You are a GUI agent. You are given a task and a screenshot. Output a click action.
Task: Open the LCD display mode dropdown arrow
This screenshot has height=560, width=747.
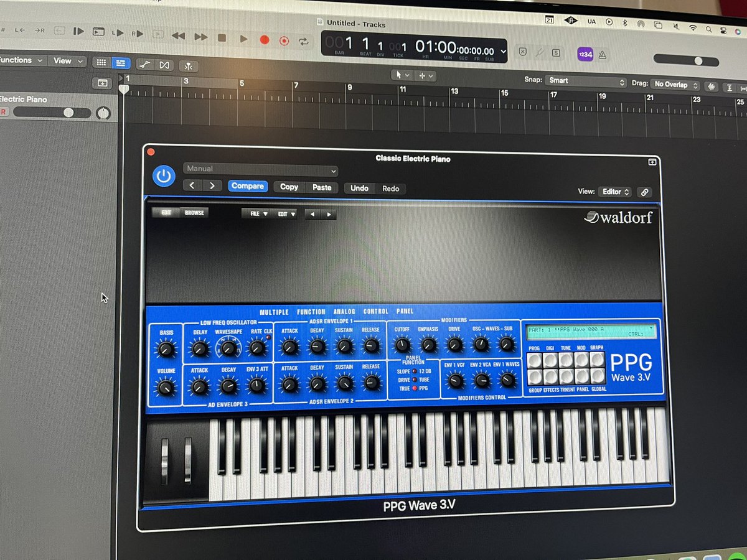click(503, 52)
